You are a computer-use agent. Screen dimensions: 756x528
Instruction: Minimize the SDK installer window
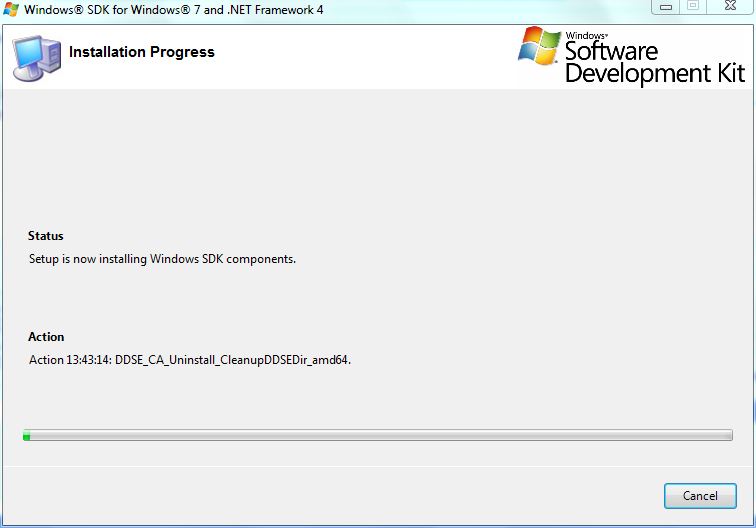pyautogui.click(x=666, y=7)
